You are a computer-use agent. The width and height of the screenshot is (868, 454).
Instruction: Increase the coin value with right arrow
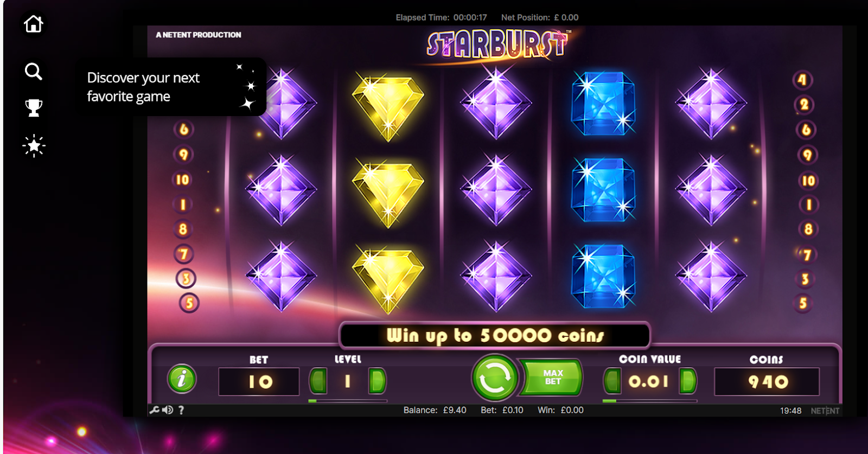688,381
